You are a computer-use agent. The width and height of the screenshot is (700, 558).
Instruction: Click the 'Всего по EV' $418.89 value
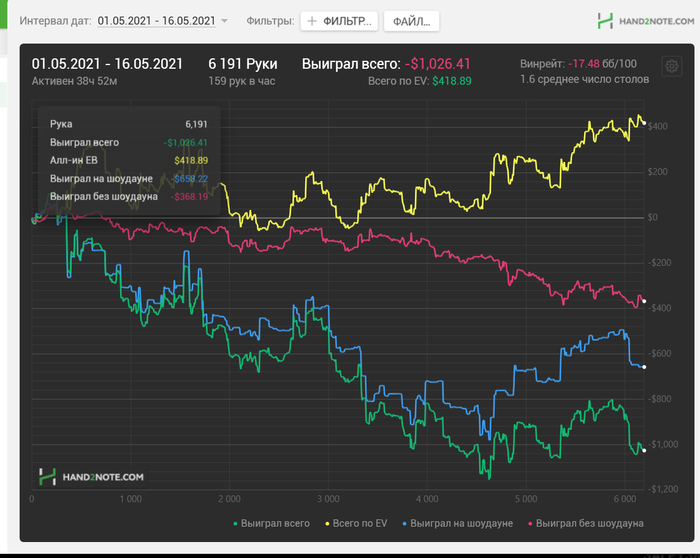[x=452, y=81]
